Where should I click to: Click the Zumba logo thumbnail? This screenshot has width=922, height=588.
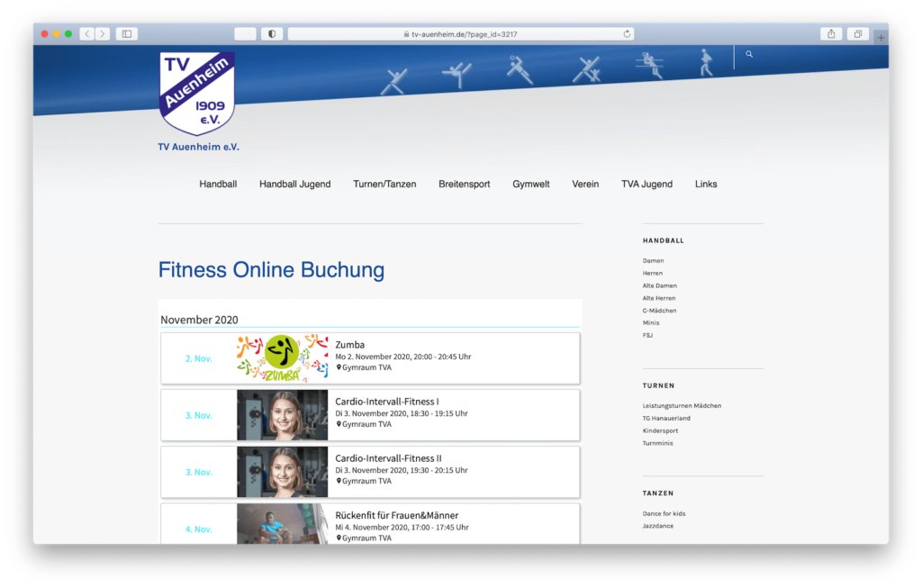(x=282, y=358)
